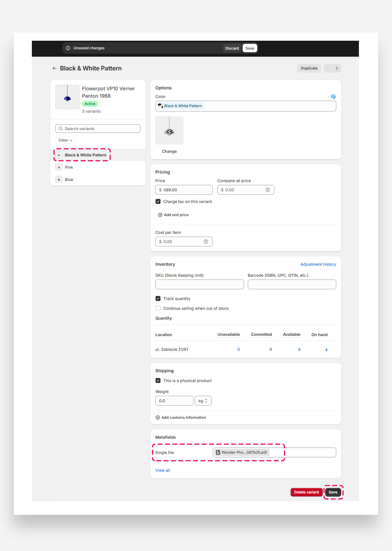Toggle the Track quantity checkbox
392x551 pixels.
click(158, 298)
